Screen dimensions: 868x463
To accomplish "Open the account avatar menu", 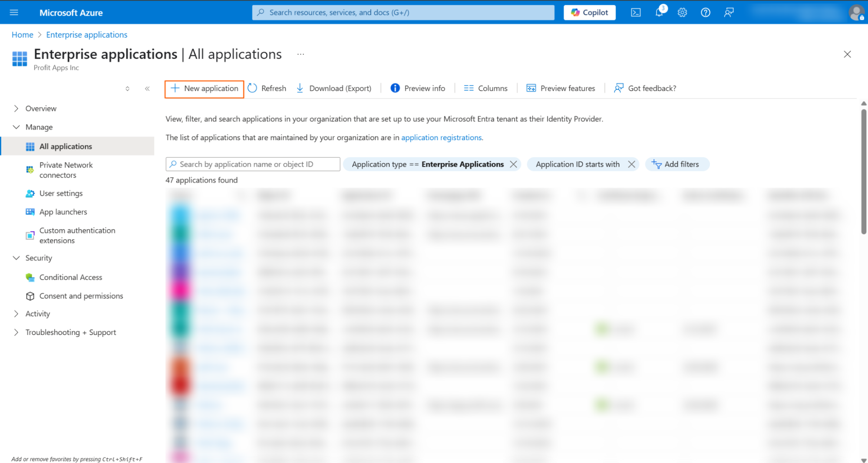I will click(x=856, y=13).
